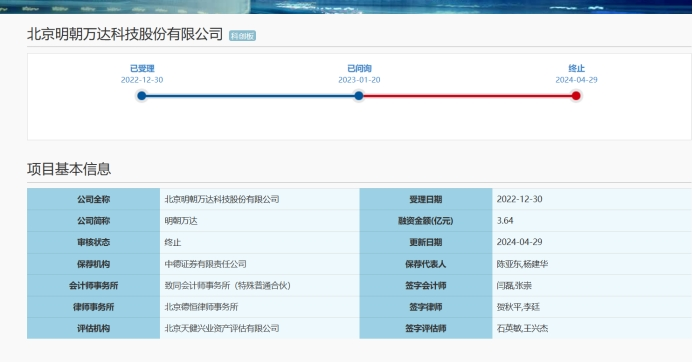Click the blue banner image at top
This screenshot has height=363, width=693.
pyautogui.click(x=346, y=7)
